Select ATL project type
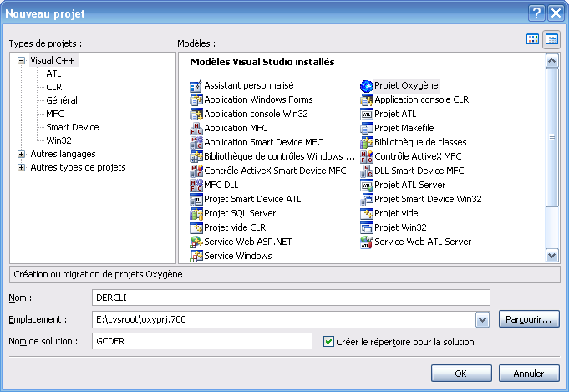Screen dimensions: 569x392 coord(53,74)
